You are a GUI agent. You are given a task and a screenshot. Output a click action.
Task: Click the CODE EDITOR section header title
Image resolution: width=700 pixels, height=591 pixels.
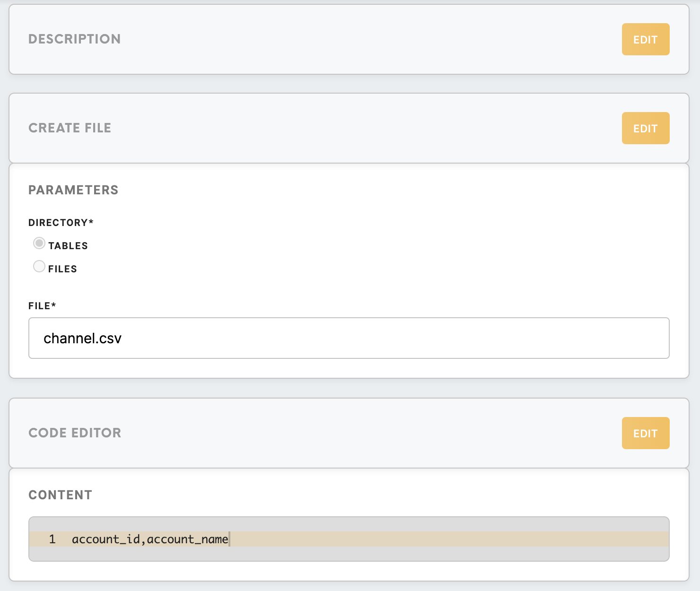tap(75, 433)
